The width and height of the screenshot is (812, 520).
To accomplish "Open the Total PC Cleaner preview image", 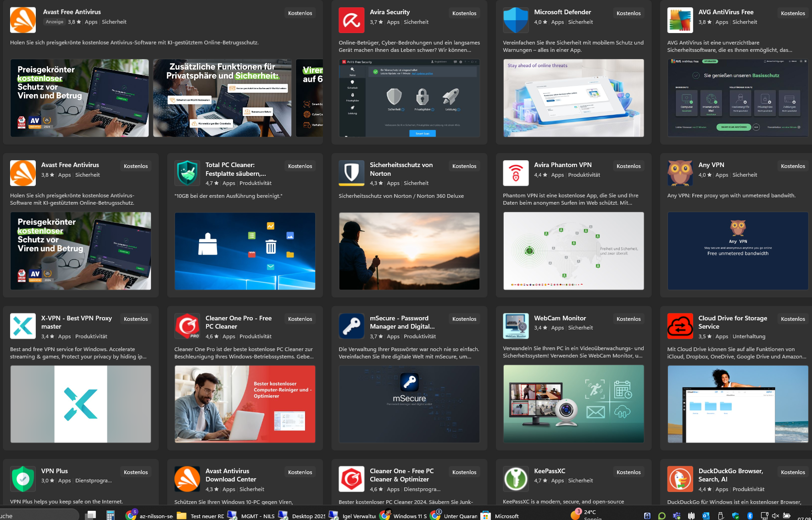I will (x=245, y=251).
